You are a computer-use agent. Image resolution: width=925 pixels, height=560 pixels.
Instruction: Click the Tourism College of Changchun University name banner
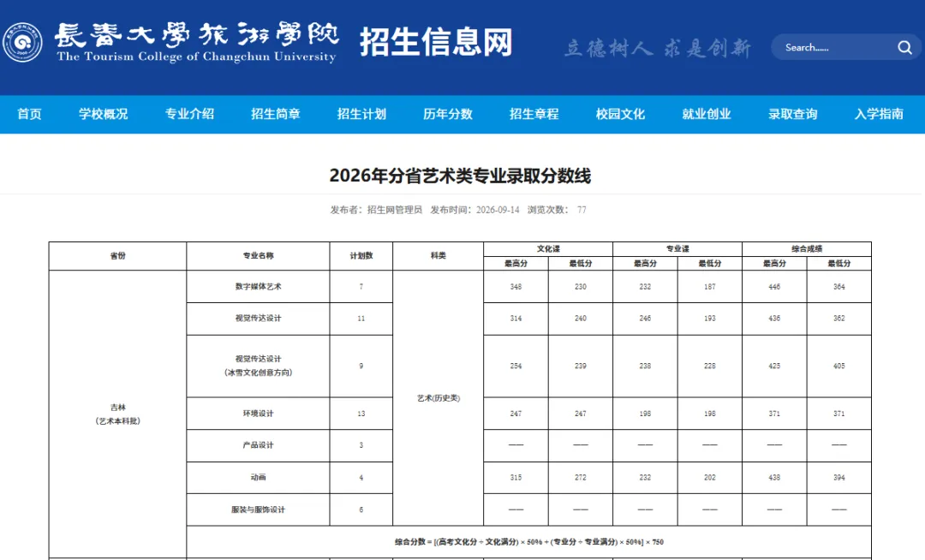coord(196,43)
